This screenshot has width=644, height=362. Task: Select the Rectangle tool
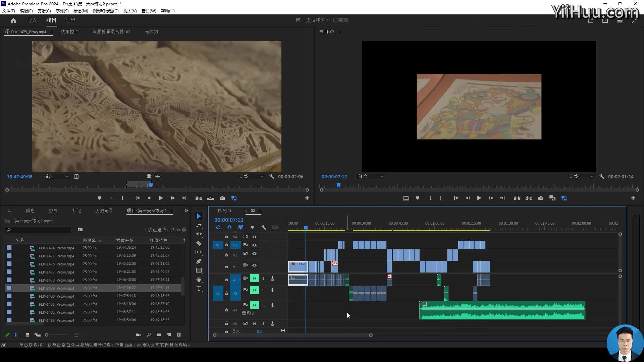coord(199,270)
